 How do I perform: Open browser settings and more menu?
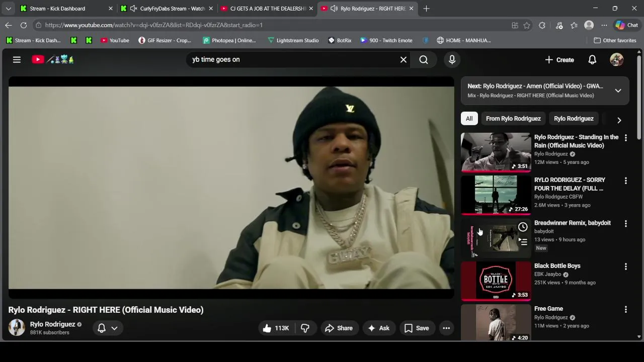[x=604, y=25]
